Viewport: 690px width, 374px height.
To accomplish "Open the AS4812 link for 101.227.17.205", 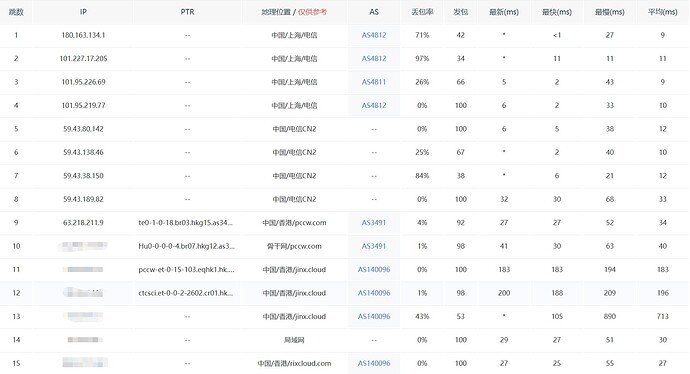I will [x=374, y=59].
